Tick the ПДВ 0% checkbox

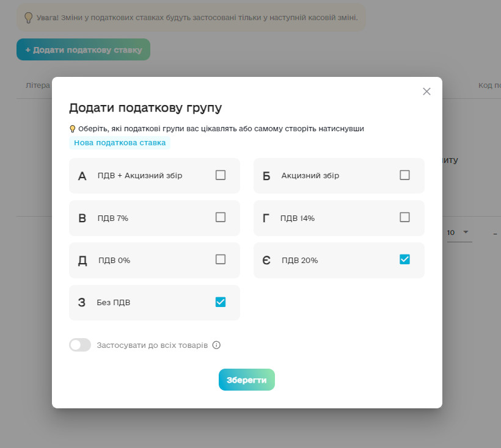click(221, 259)
